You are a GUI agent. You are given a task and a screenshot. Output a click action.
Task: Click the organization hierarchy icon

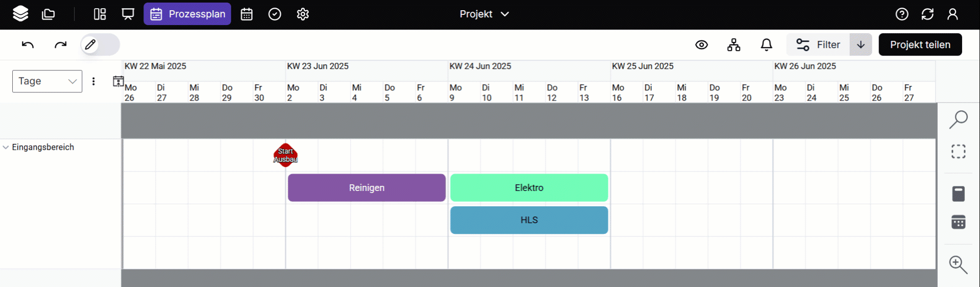pos(733,45)
